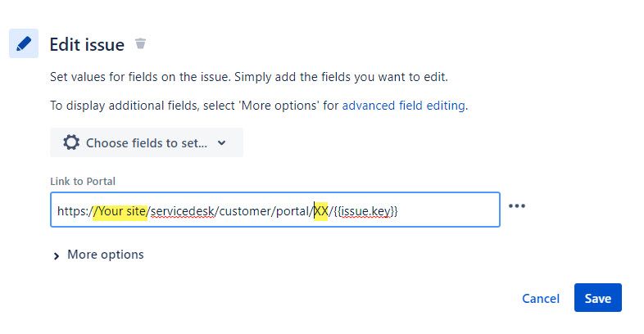Click the highlighted XX in the URL
This screenshot has width=644, height=334.
click(x=321, y=211)
